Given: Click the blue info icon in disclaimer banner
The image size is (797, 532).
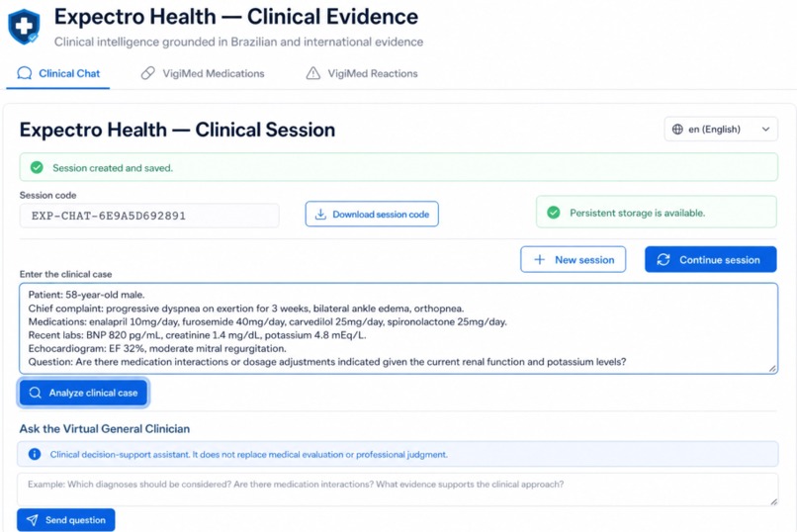Looking at the screenshot, I should (x=35, y=454).
